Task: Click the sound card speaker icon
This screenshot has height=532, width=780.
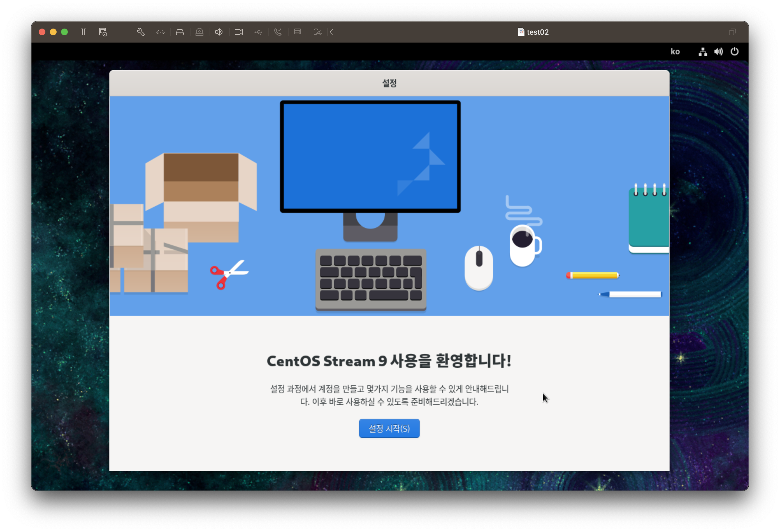Action: [x=219, y=32]
